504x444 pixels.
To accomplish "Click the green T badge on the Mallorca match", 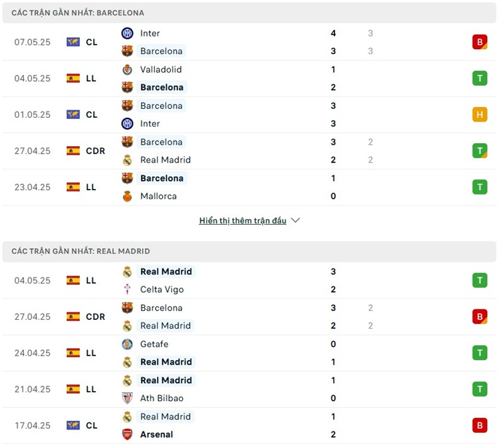I will click(479, 187).
